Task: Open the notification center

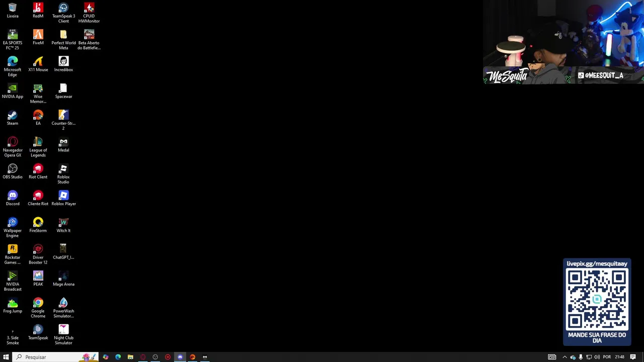Action: click(633, 357)
